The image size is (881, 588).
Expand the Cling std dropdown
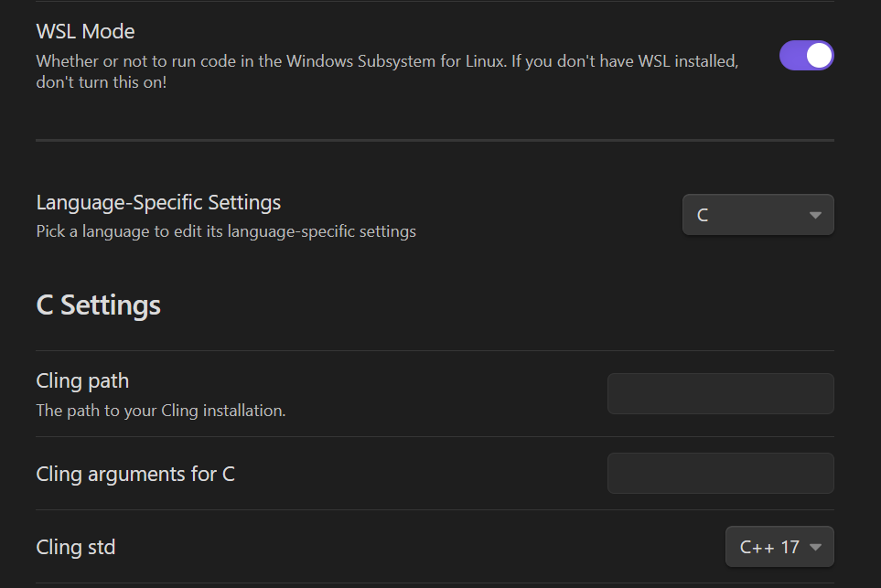click(779, 547)
